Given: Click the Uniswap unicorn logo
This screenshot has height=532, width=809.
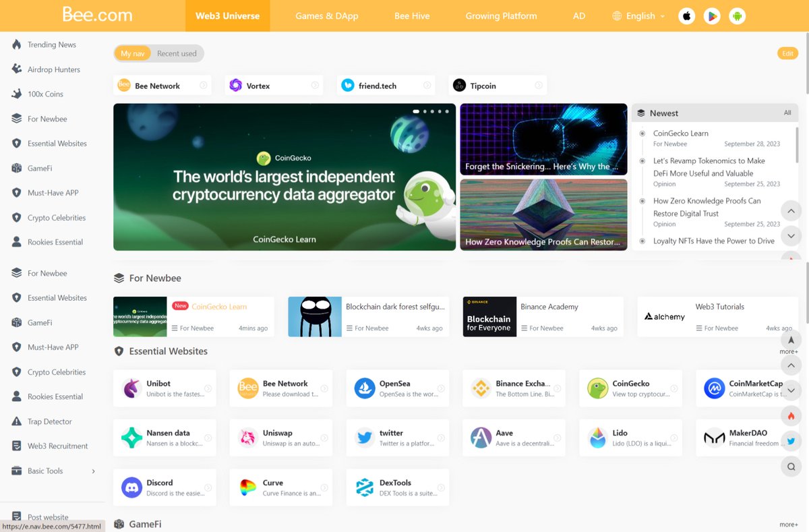Looking at the screenshot, I should click(248, 438).
